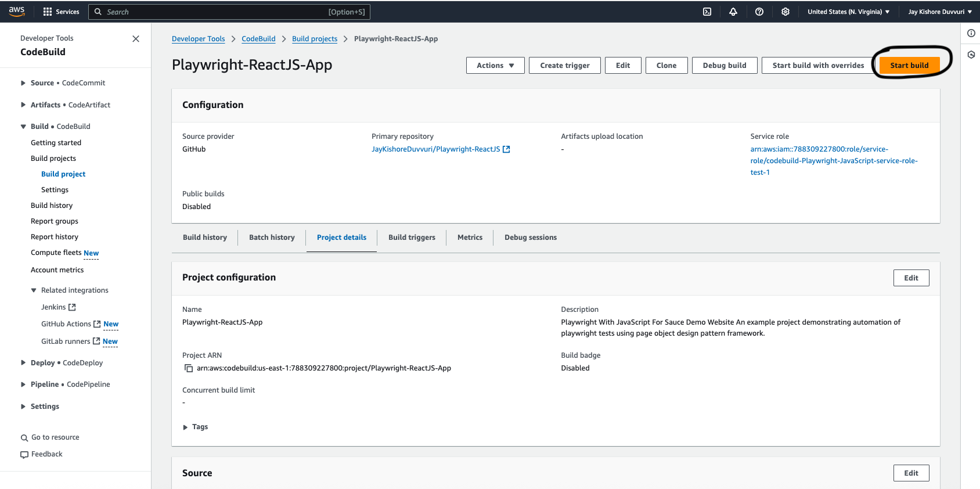Open the notifications bell
Image resolution: width=980 pixels, height=489 pixels.
pyautogui.click(x=733, y=12)
